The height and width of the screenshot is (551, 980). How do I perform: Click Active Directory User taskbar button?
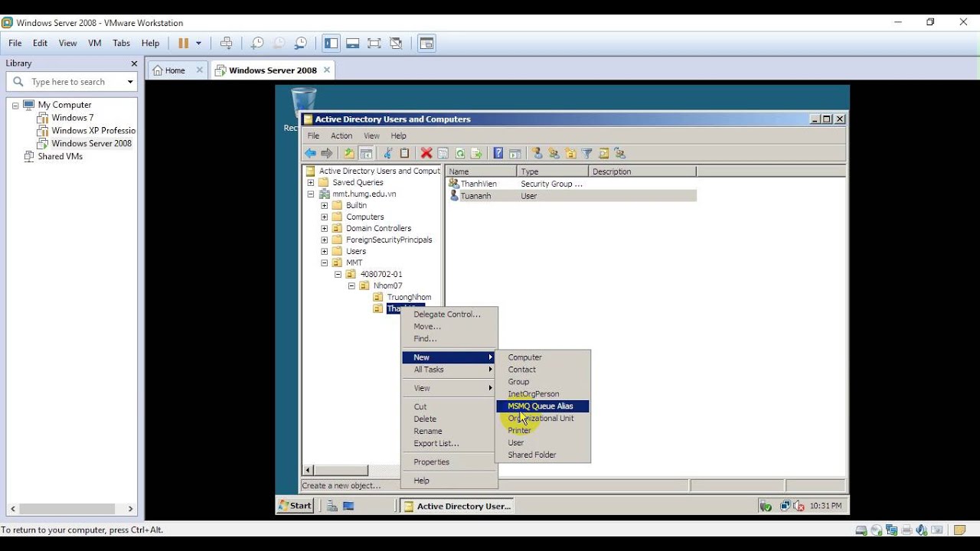click(457, 506)
